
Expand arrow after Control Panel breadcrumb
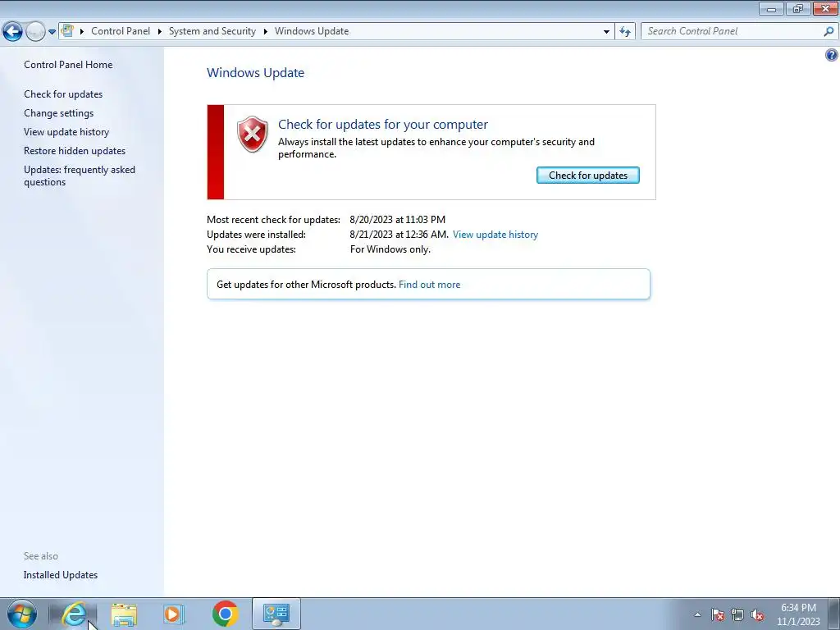tap(160, 31)
